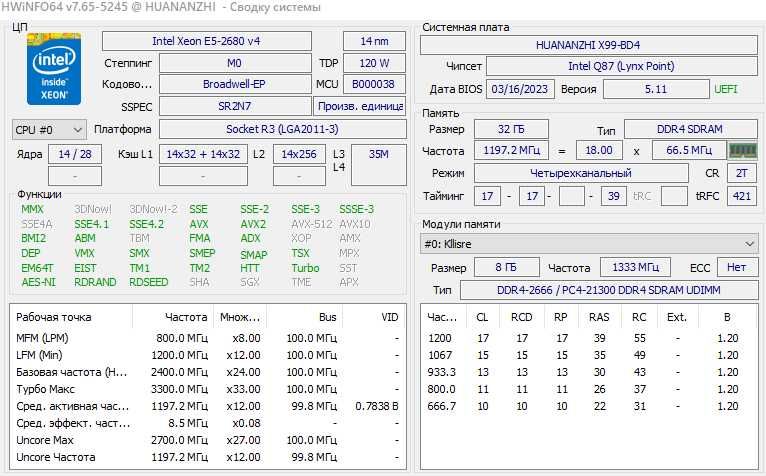766x476 pixels.
Task: Click the RAS column header
Action: (599, 317)
